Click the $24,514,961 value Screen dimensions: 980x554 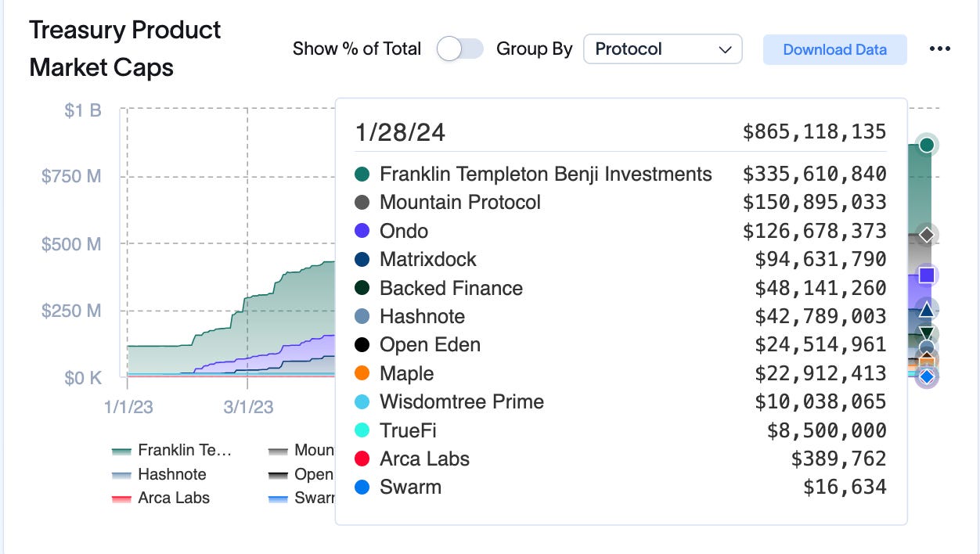click(820, 344)
